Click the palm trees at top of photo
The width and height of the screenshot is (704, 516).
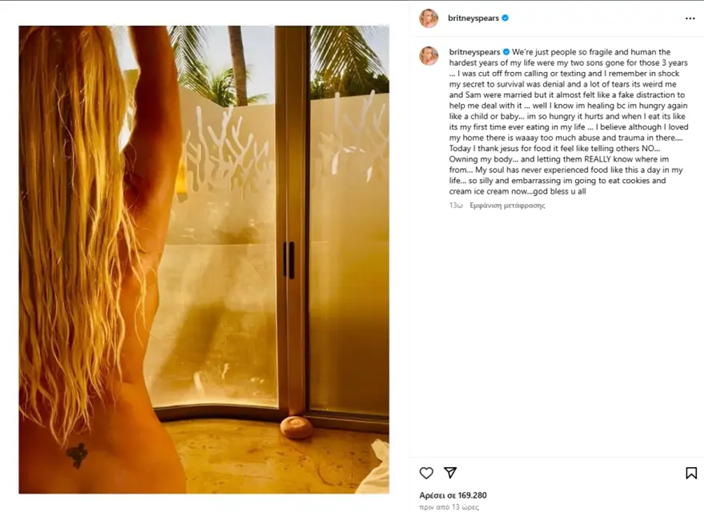(278, 63)
